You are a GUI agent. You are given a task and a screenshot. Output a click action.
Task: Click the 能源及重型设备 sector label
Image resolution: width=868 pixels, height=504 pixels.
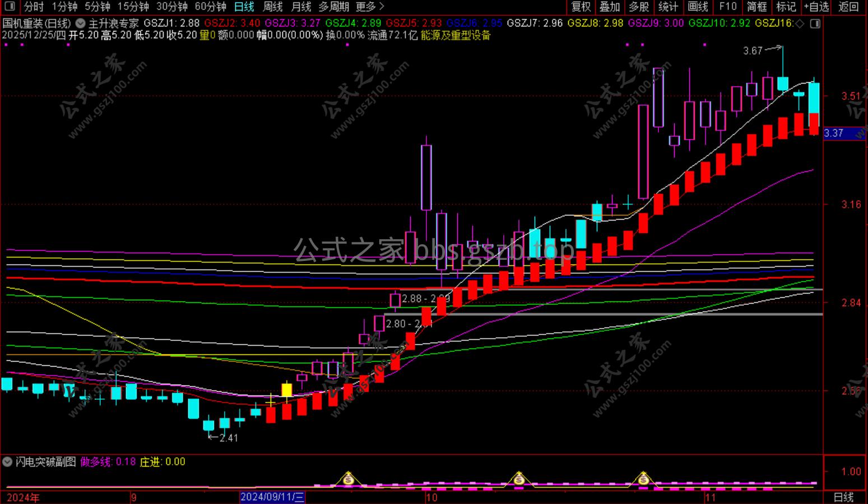click(x=456, y=35)
